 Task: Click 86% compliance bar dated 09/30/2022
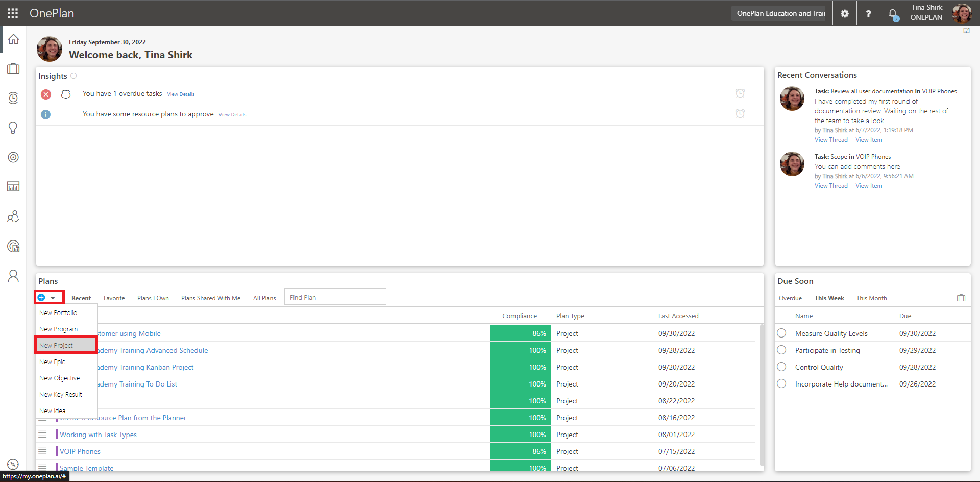(x=521, y=333)
